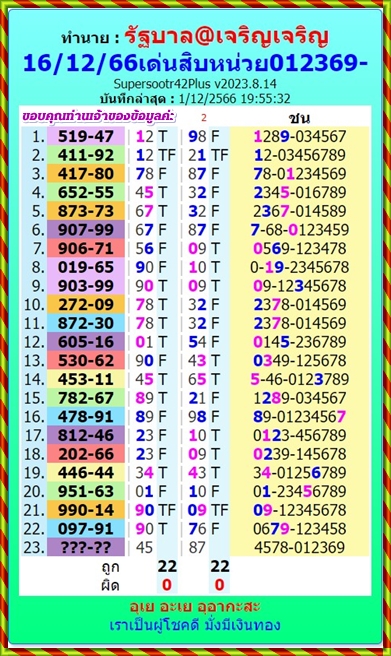Click the ชน value 78-01234569

pos(300,174)
